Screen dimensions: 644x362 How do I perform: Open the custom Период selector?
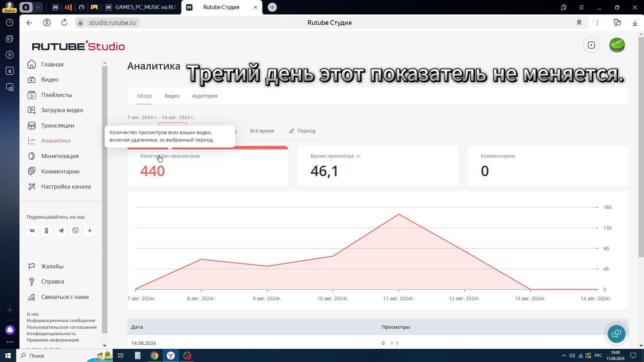click(302, 131)
